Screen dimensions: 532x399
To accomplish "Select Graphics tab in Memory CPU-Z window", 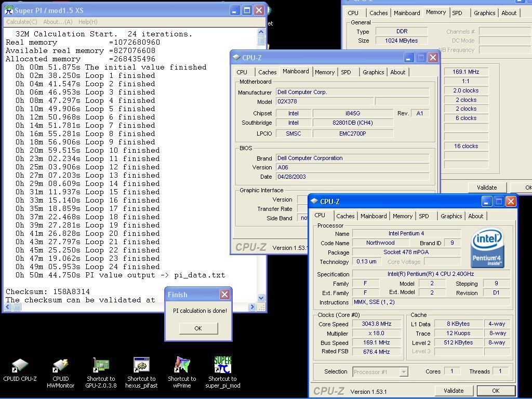I will pyautogui.click(x=484, y=13).
